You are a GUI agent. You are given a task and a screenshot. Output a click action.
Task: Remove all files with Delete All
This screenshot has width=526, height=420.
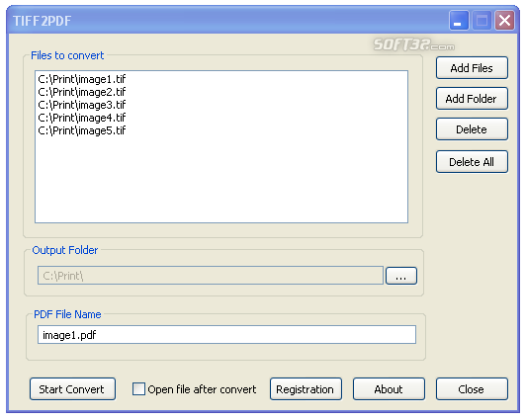(x=472, y=162)
